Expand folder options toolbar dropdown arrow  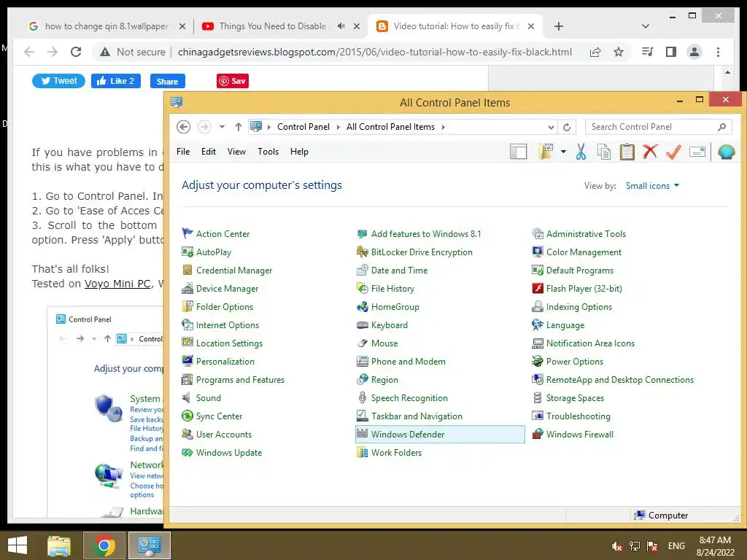point(564,152)
